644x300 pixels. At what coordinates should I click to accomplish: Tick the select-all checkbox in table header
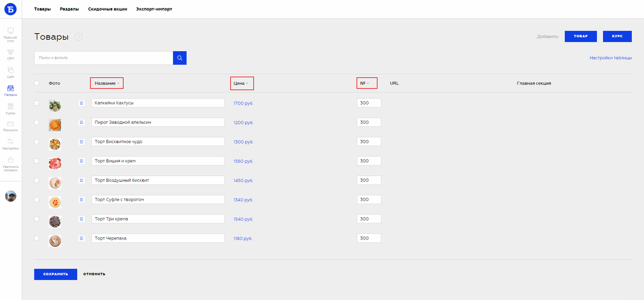point(37,83)
